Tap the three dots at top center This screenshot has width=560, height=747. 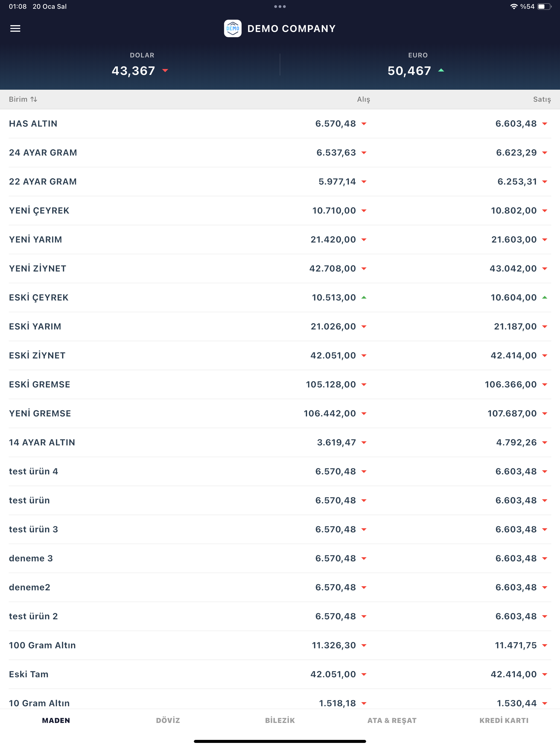(280, 6)
